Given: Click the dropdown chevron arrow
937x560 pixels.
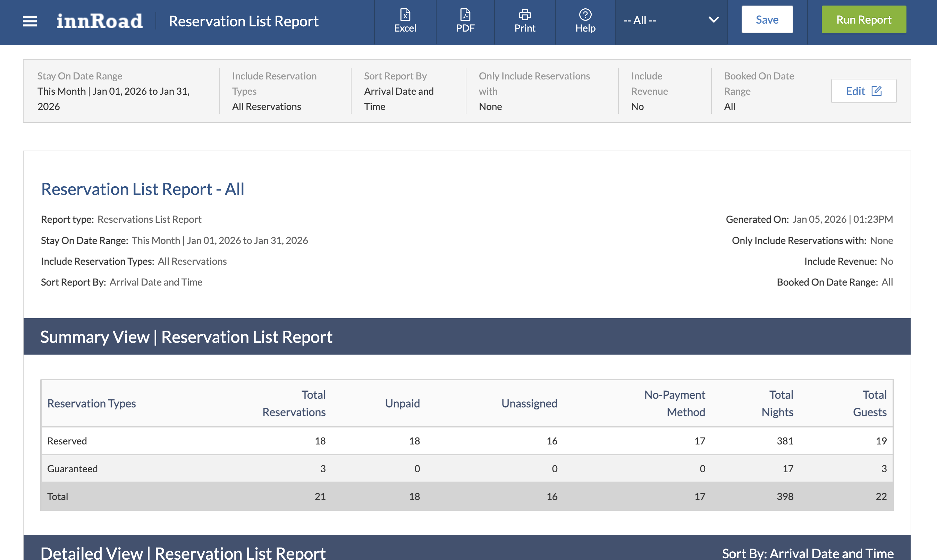Looking at the screenshot, I should [713, 20].
